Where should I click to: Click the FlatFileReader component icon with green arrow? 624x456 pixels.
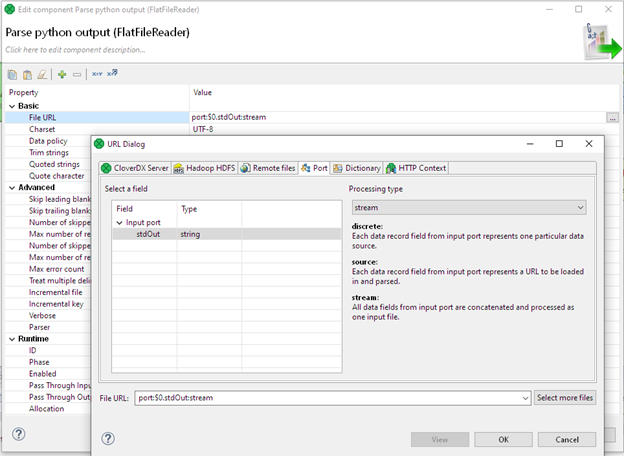coord(603,42)
